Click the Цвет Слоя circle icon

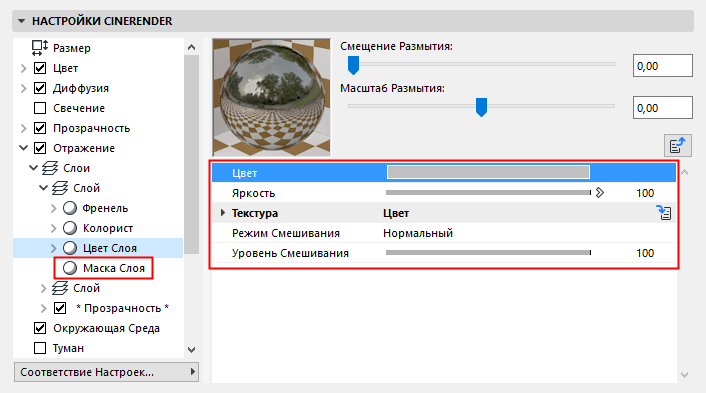pyautogui.click(x=70, y=248)
